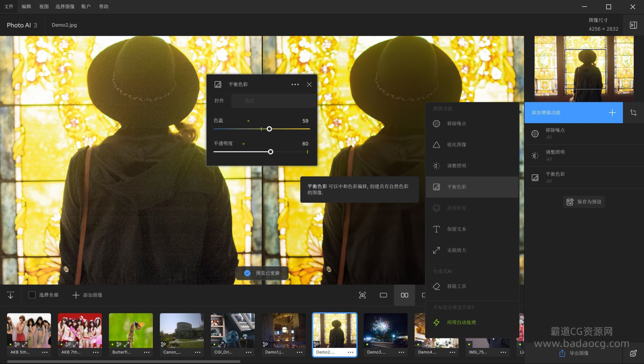Image resolution: width=644 pixels, height=364 pixels.
Task: Open three-dot menu for Demo3 thumbnail
Action: pyautogui.click(x=401, y=352)
